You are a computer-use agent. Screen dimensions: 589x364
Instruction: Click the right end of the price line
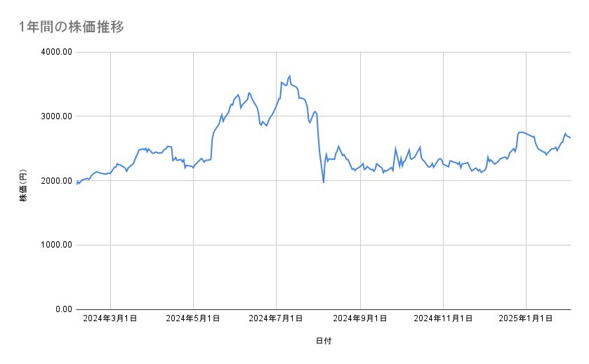click(x=570, y=137)
